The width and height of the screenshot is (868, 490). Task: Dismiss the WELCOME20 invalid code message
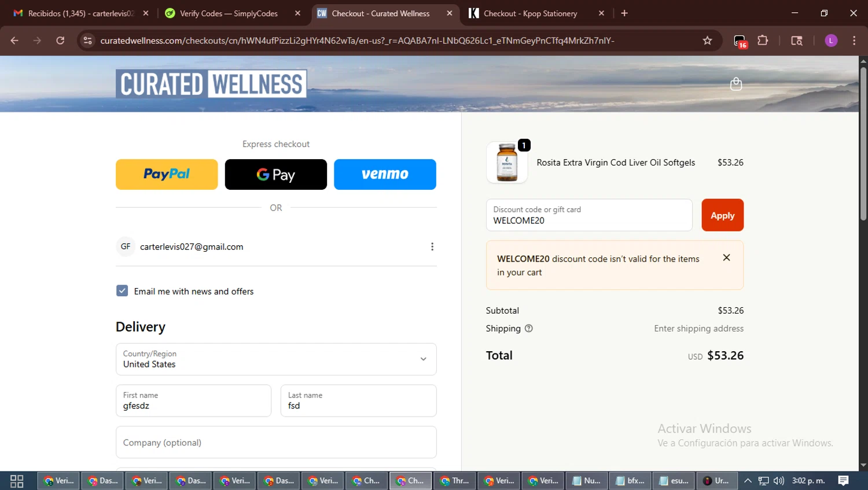(726, 258)
